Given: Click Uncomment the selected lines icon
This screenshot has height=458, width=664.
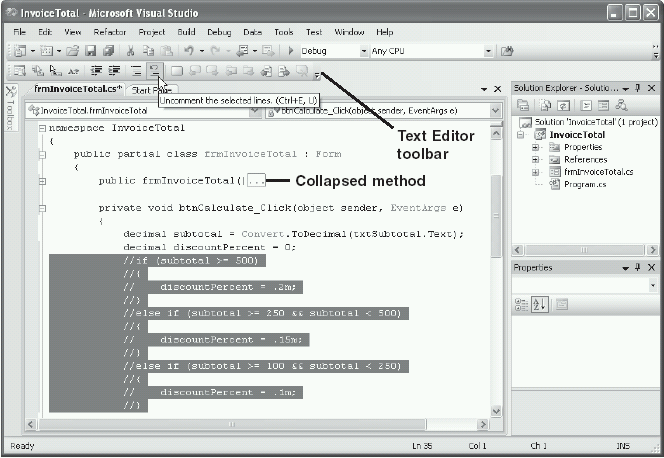Looking at the screenshot, I should pyautogui.click(x=154, y=71).
